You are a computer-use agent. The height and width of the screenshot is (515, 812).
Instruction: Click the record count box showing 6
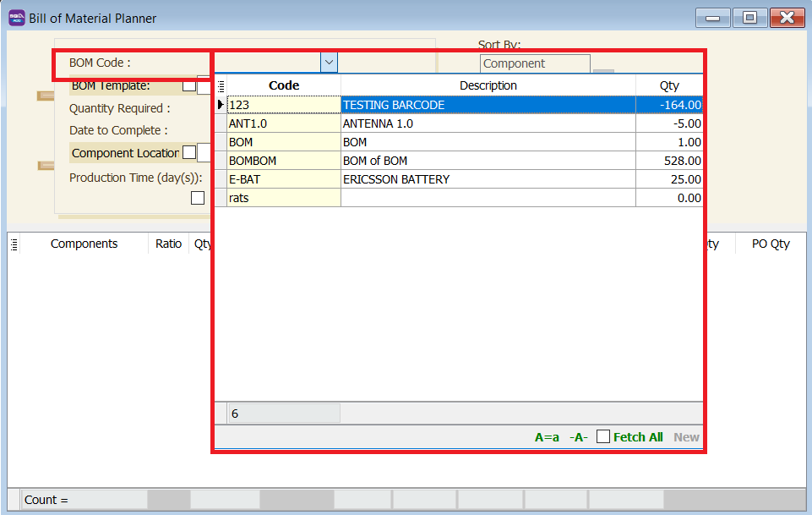(x=283, y=413)
